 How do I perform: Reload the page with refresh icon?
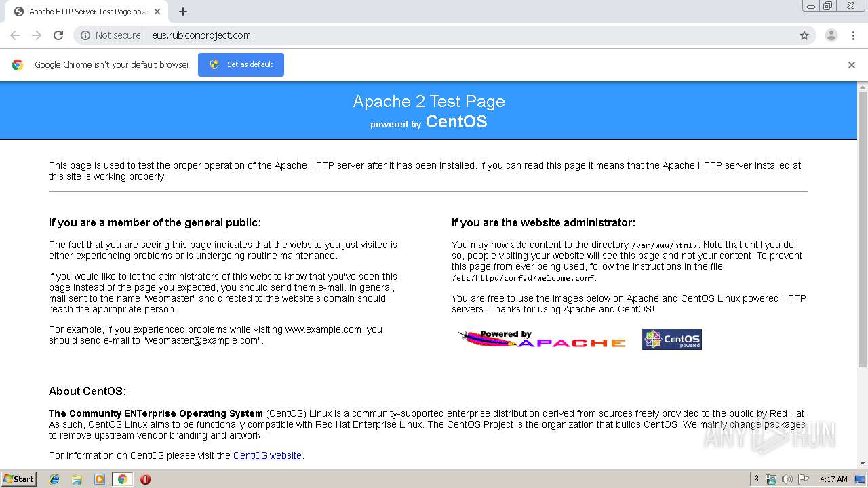point(58,35)
